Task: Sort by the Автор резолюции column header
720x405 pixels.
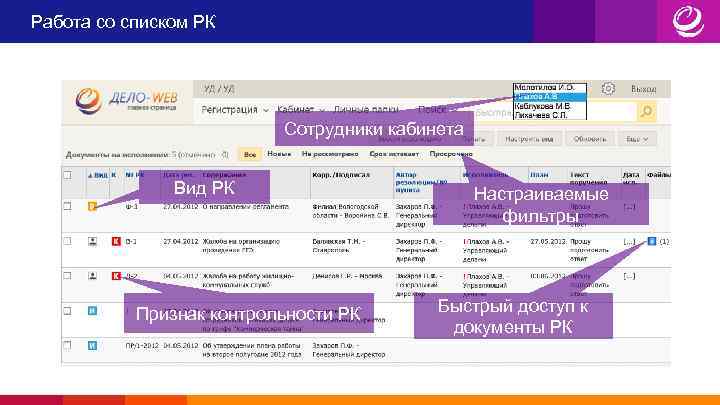Action: coord(421,182)
